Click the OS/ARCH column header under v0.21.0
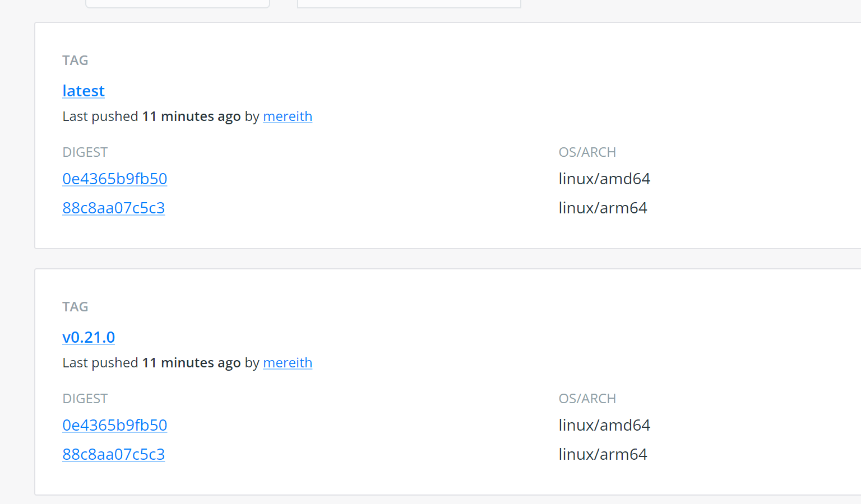Image resolution: width=861 pixels, height=504 pixels. [587, 398]
